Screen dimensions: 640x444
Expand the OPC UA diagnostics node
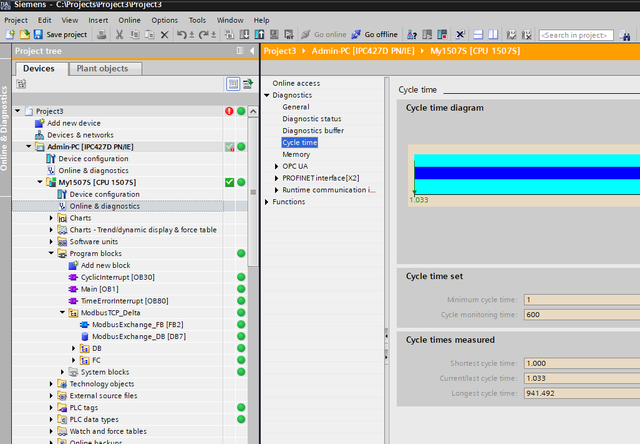click(x=276, y=166)
